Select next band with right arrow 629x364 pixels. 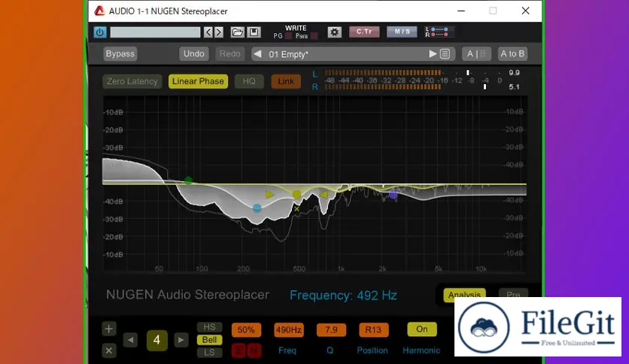pyautogui.click(x=181, y=340)
